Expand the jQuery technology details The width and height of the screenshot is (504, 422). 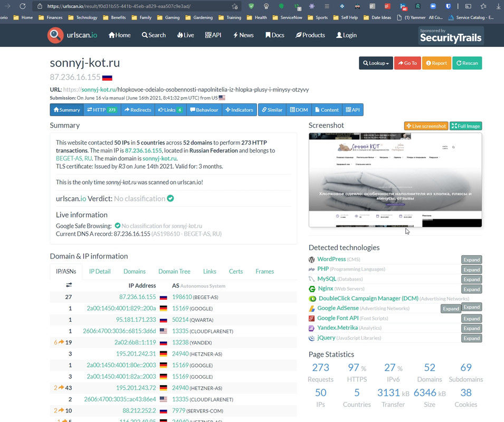pos(471,338)
